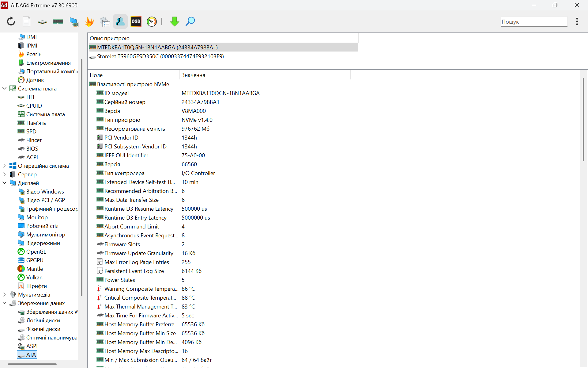Expand the Сервер tree node
This screenshot has height=368, width=588.
[x=4, y=174]
